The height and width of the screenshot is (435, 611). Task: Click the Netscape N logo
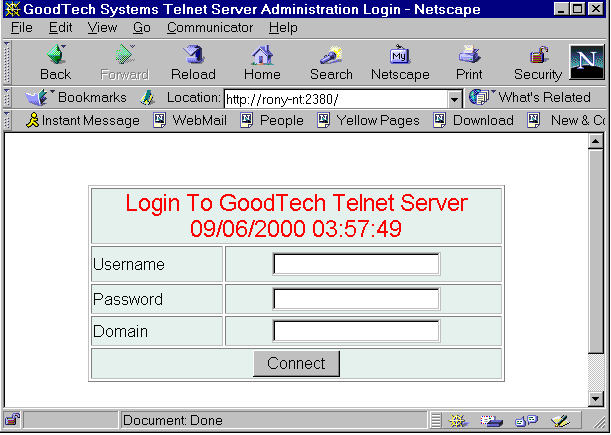point(587,62)
